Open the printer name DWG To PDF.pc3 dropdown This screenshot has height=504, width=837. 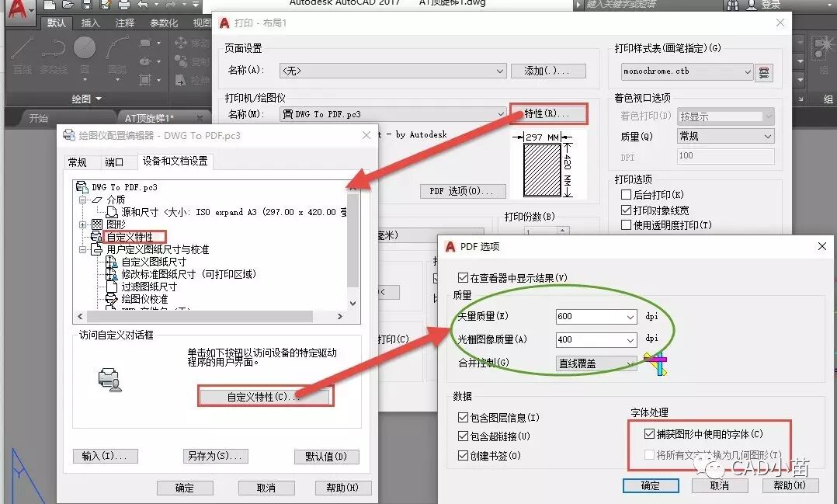[392, 113]
